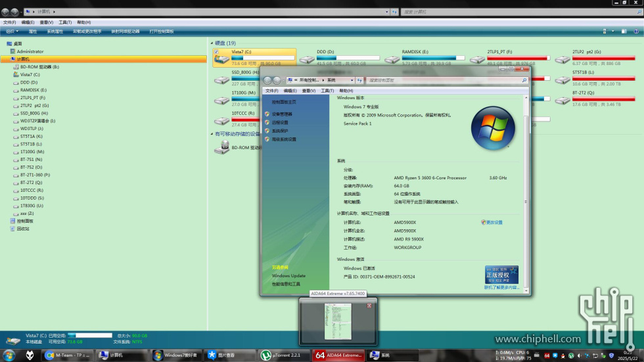Open the 10TCCC (R:) drive icon

pos(221,121)
